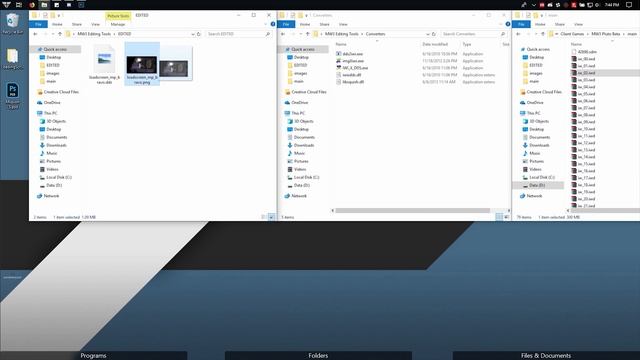Select Music in Converters window sidebar
The image size is (640, 360).
[299, 153]
